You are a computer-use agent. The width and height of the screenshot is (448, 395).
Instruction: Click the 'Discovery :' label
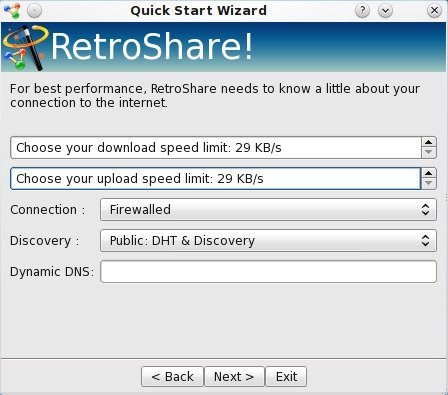coord(45,241)
